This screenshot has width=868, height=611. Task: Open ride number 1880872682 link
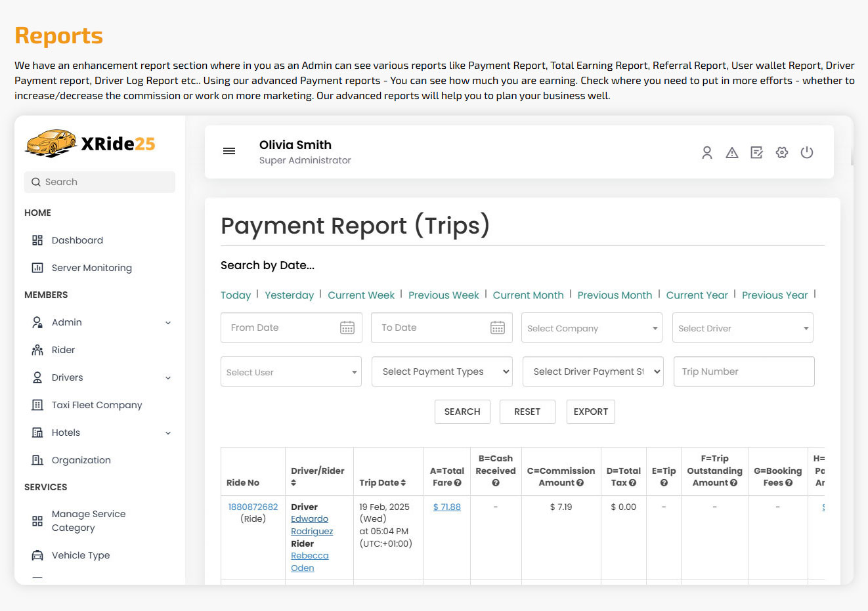[253, 507]
